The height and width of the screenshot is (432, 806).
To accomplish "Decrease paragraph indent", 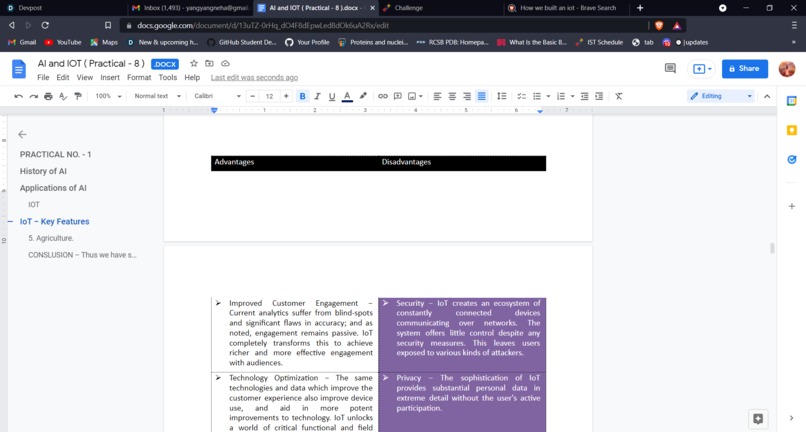I will point(584,96).
